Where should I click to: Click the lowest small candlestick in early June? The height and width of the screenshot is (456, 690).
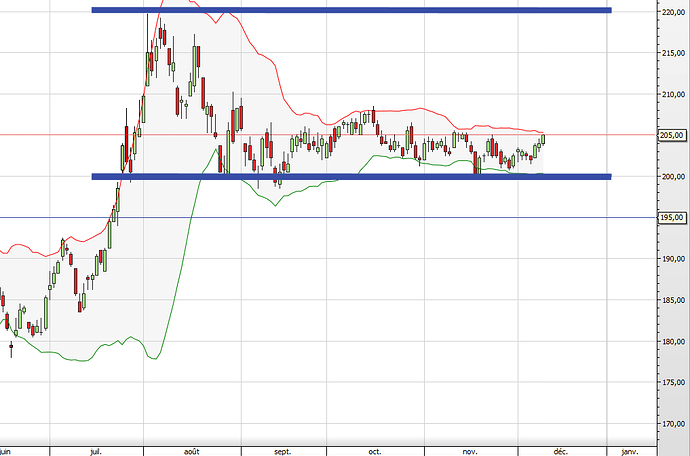click(11, 348)
